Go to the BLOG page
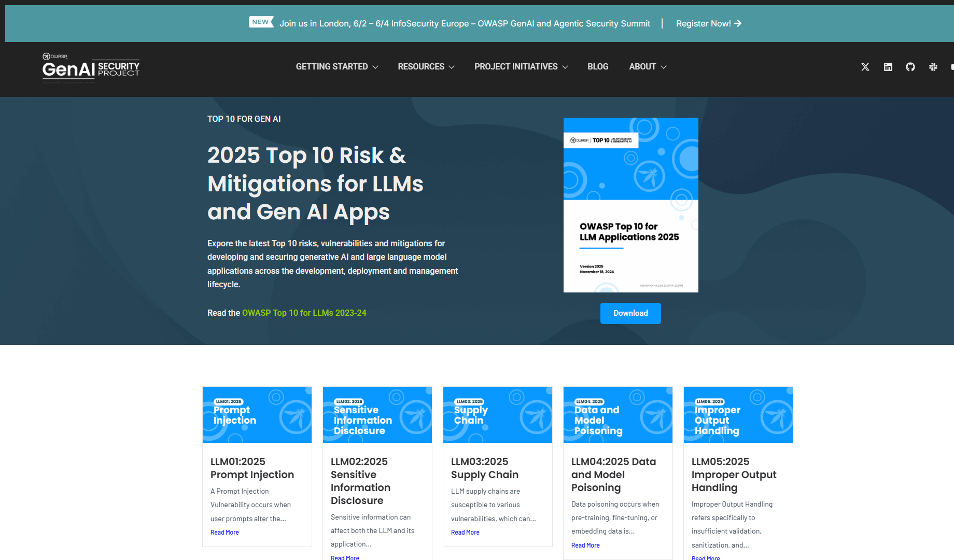 click(x=598, y=66)
